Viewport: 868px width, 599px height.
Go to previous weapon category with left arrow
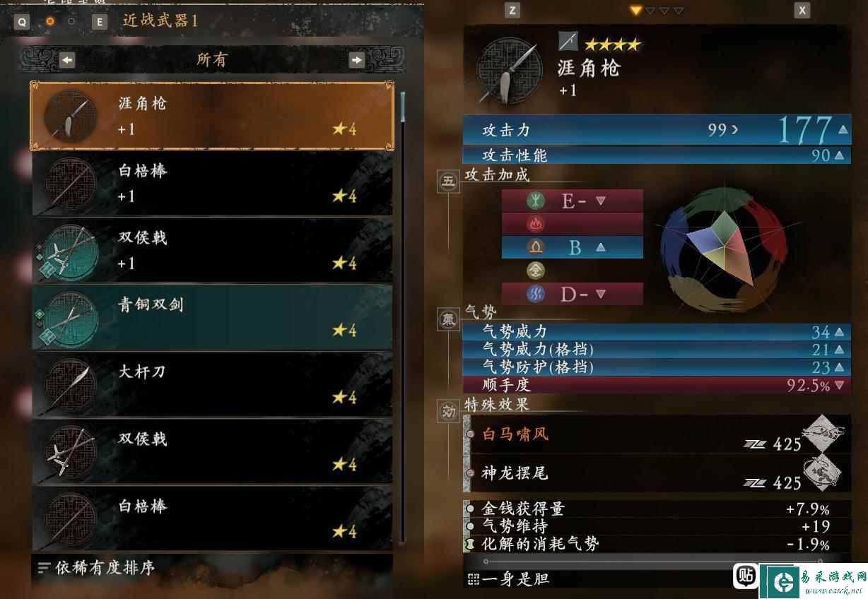(67, 60)
